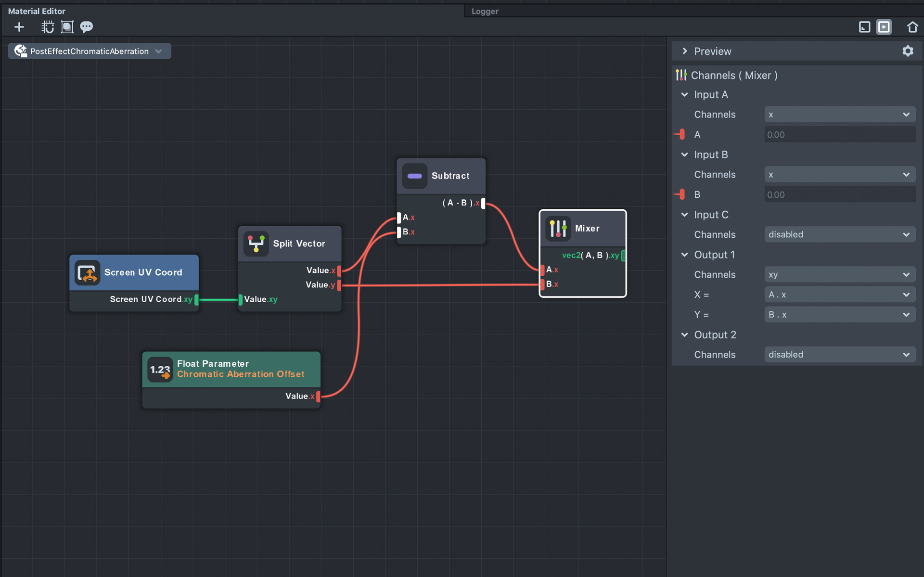The width and height of the screenshot is (924, 577).
Task: Select the Material Editor tab
Action: (37, 11)
